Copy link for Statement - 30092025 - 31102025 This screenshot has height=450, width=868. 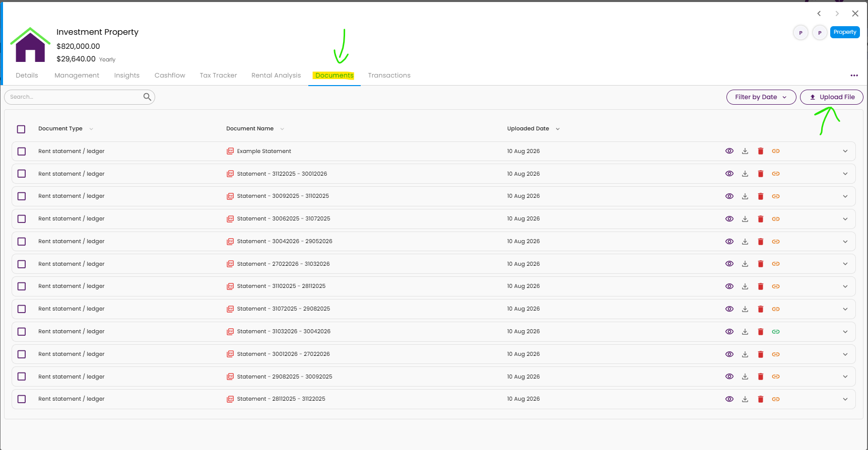point(776,196)
